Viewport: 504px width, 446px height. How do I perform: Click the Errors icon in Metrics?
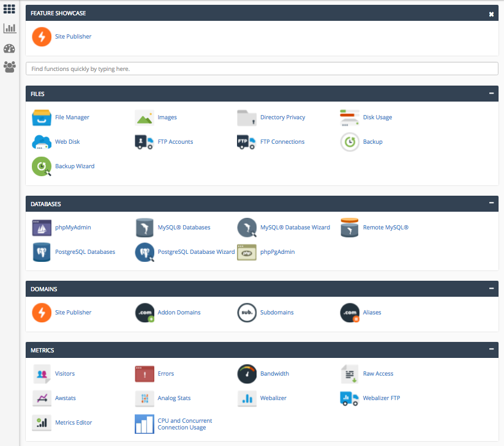145,374
